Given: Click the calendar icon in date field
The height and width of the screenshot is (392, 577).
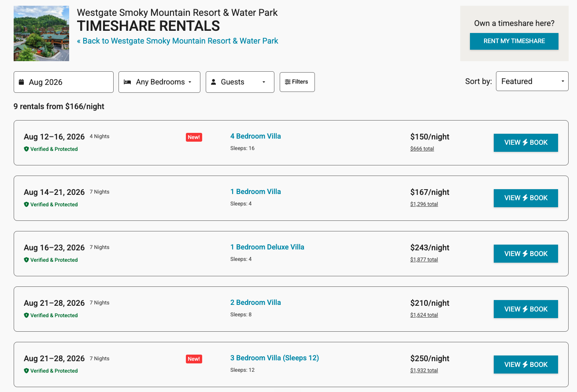Looking at the screenshot, I should [22, 82].
